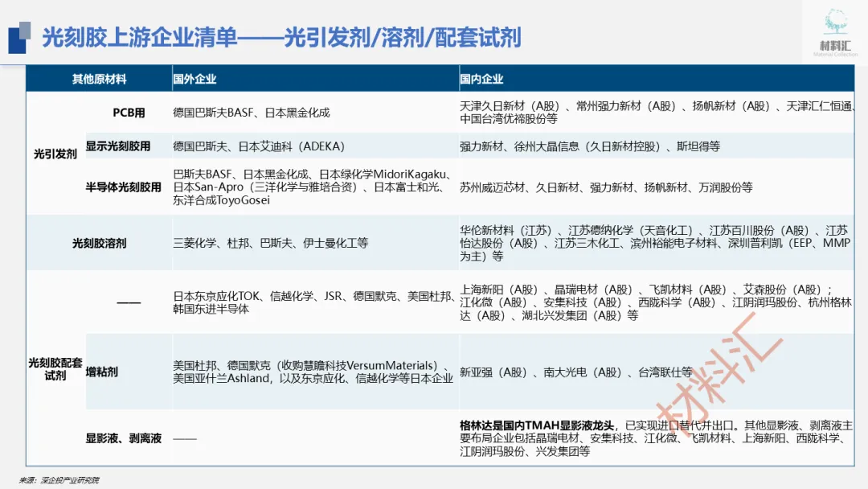Click the source note 来源: 深企投产业研究院

tap(59, 480)
